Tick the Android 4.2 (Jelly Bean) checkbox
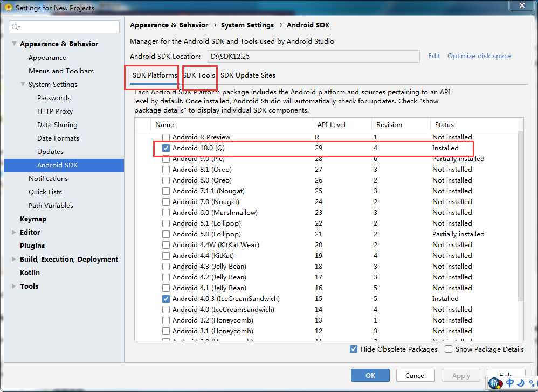 point(166,277)
